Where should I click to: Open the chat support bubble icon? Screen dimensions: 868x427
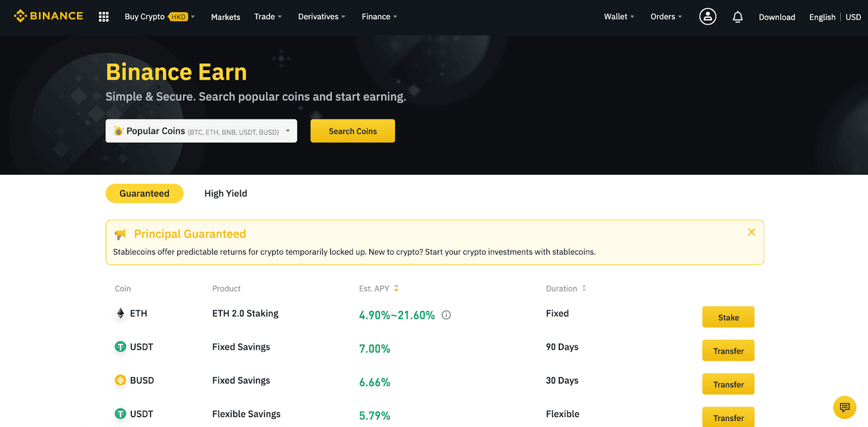point(845,407)
